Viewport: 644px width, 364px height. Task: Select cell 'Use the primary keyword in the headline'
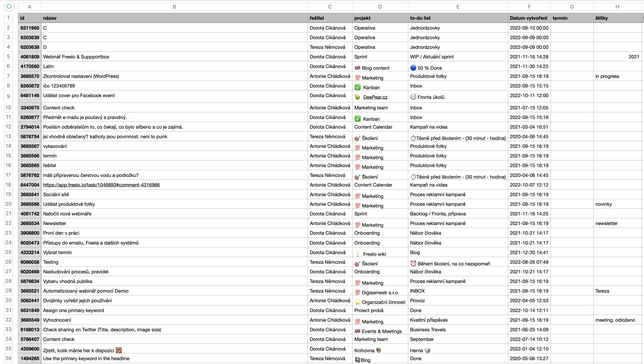coord(174,358)
